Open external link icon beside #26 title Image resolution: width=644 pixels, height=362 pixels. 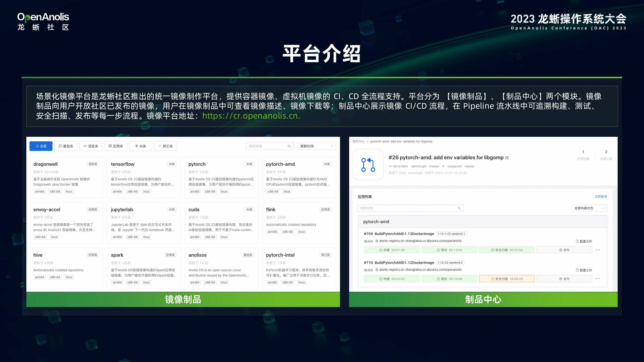pos(507,158)
